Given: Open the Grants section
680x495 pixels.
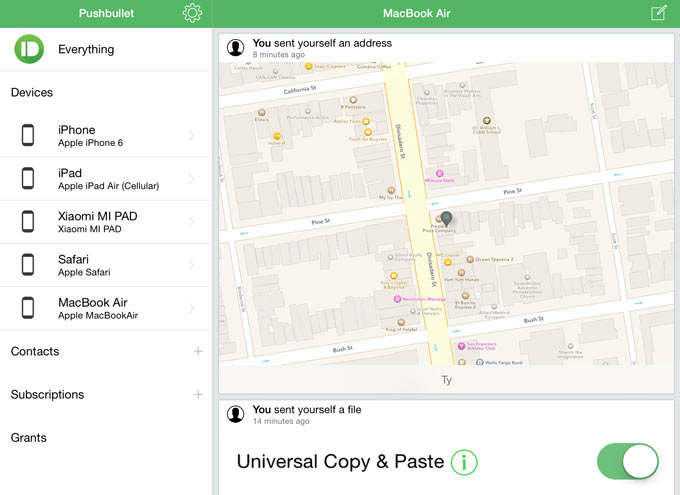Looking at the screenshot, I should click(29, 437).
